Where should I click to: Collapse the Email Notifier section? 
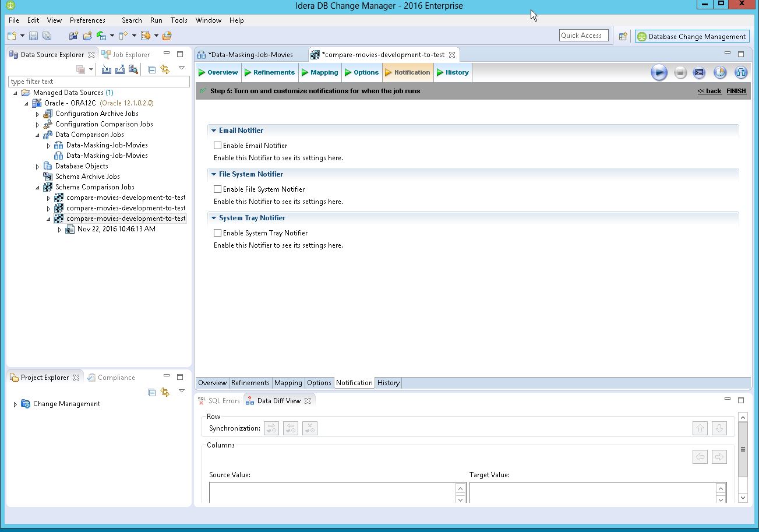point(214,131)
